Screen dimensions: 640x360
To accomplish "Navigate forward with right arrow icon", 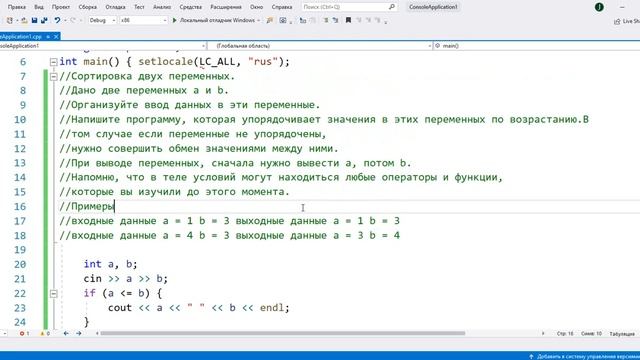I will pos(78,333).
